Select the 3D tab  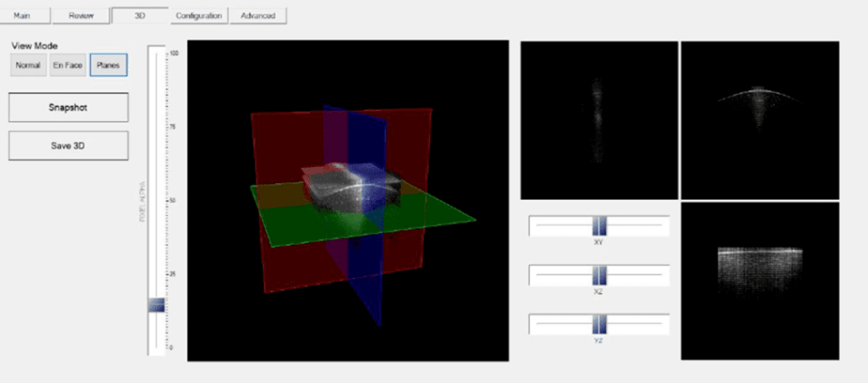pyautogui.click(x=140, y=15)
